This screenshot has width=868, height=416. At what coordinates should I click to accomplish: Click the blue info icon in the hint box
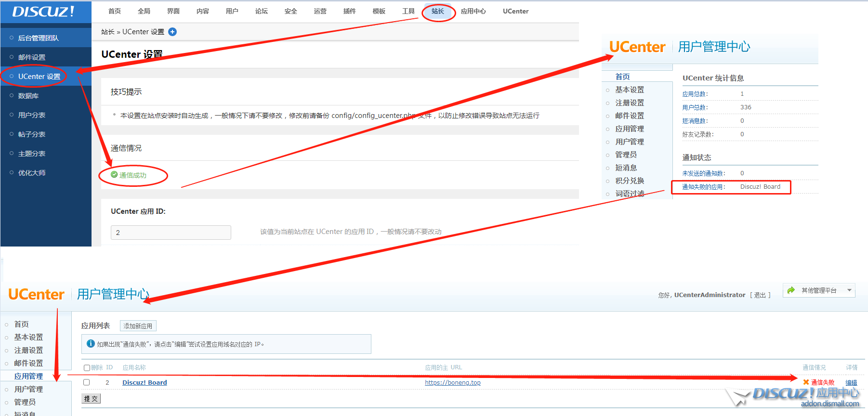pos(91,344)
